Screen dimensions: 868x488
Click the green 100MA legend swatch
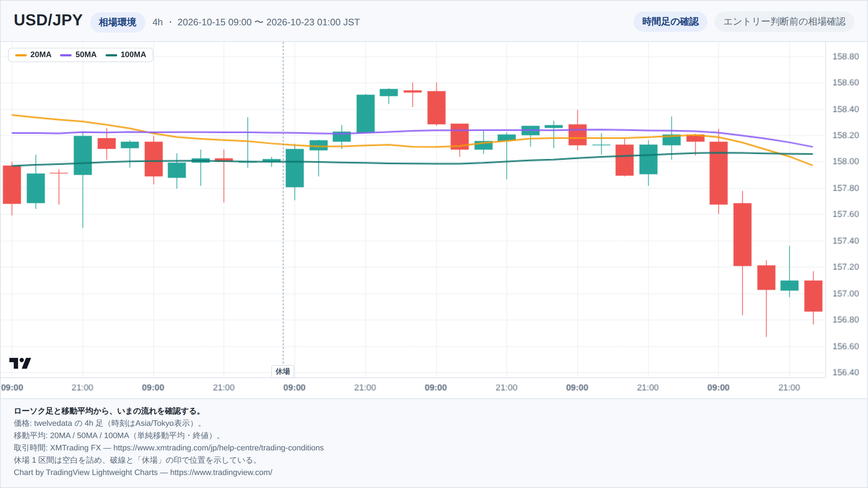pos(111,55)
